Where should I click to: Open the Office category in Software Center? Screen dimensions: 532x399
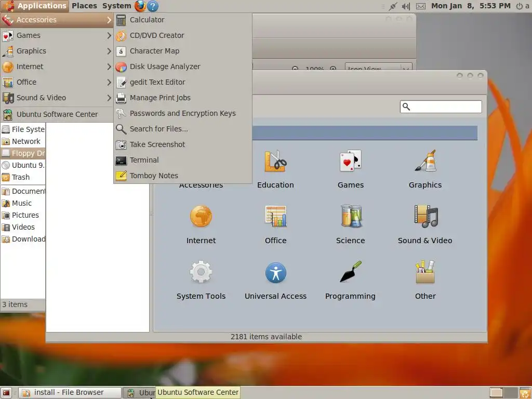[275, 224]
